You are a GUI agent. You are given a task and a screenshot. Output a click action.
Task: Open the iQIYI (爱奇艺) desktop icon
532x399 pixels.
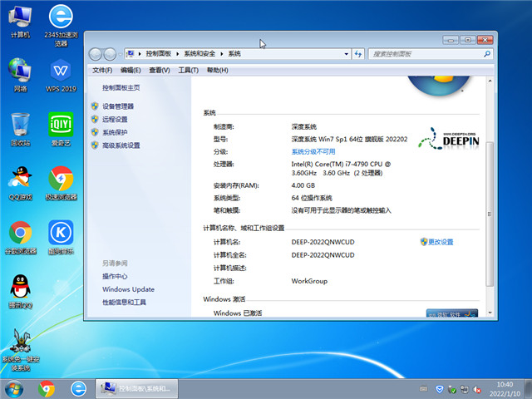[x=60, y=126]
